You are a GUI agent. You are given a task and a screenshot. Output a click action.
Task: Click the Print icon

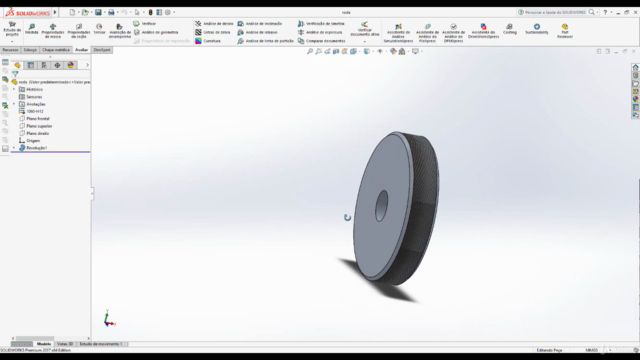coord(111,12)
